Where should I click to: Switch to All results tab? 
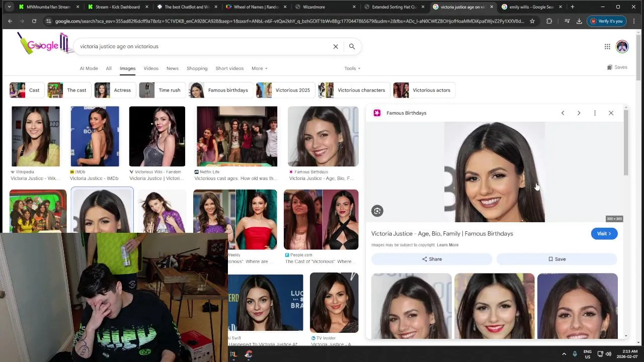[109, 68]
